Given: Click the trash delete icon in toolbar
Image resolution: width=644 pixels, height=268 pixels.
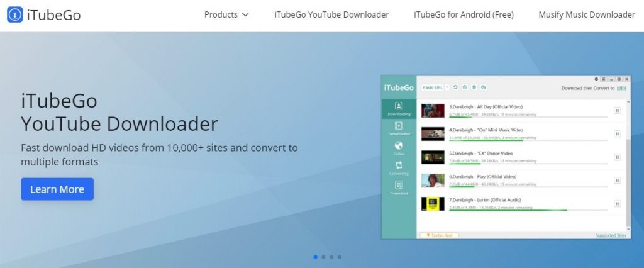Looking at the screenshot, I should click(474, 87).
